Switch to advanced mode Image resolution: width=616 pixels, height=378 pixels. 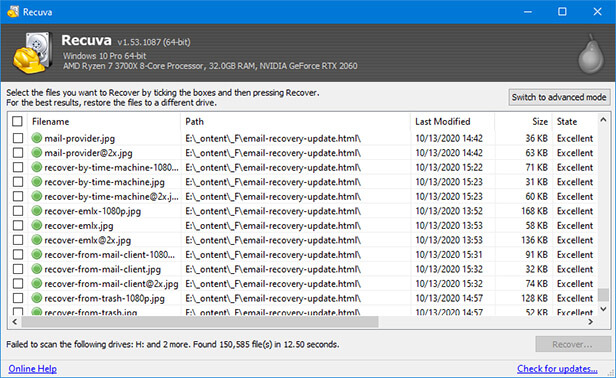pyautogui.click(x=559, y=97)
